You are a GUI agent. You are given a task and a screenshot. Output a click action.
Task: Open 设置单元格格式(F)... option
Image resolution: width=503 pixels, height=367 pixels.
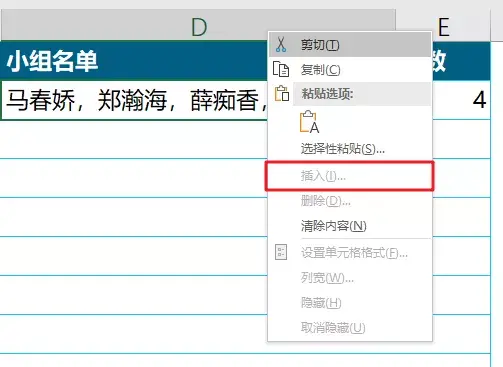tap(350, 253)
